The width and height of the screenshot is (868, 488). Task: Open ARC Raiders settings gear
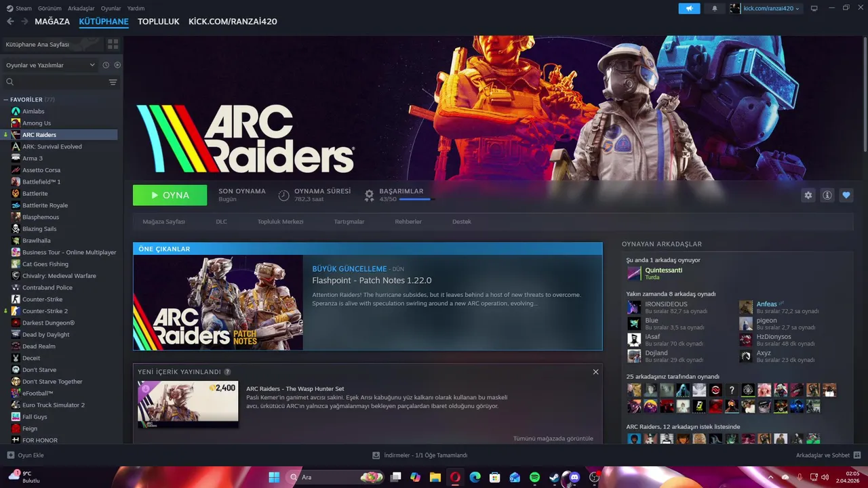point(808,195)
